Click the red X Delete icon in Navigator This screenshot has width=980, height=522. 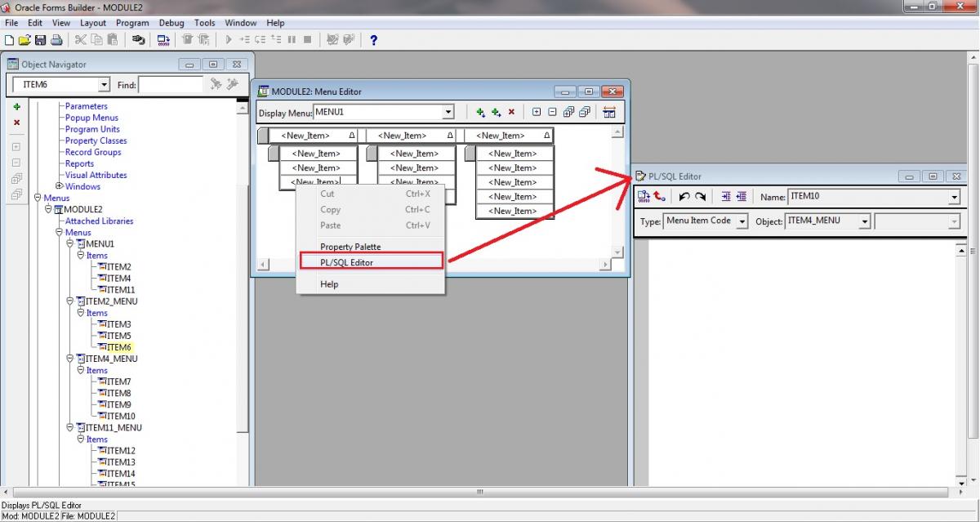[x=16, y=123]
